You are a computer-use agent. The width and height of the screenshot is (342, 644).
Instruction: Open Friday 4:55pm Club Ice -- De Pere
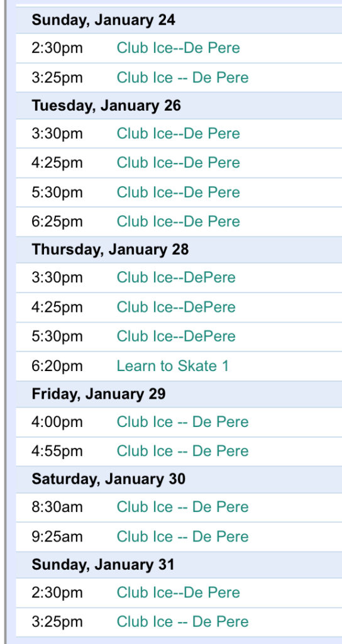point(183,451)
